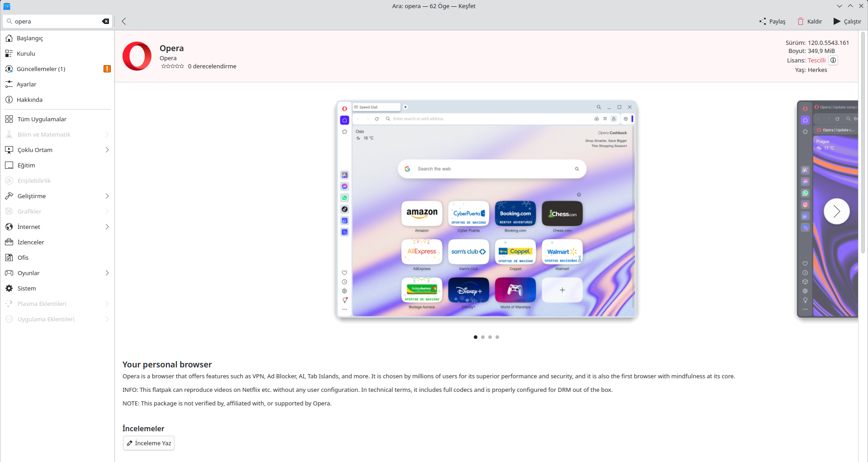Click the Geliştirme hammer icon

(9, 196)
